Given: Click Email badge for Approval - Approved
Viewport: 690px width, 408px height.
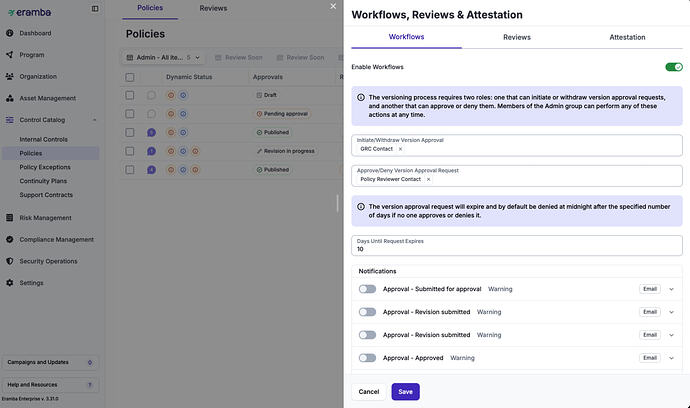Looking at the screenshot, I should 650,358.
